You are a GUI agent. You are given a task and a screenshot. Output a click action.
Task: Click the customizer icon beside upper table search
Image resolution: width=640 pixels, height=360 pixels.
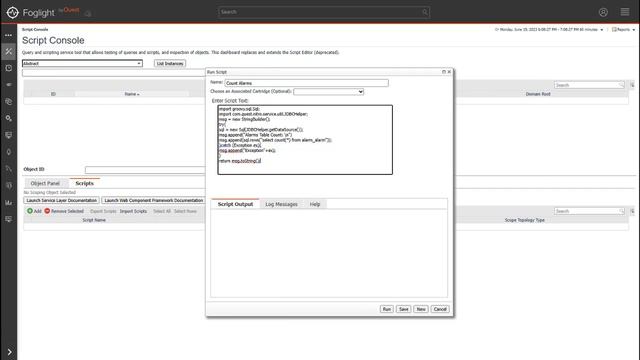click(x=632, y=85)
